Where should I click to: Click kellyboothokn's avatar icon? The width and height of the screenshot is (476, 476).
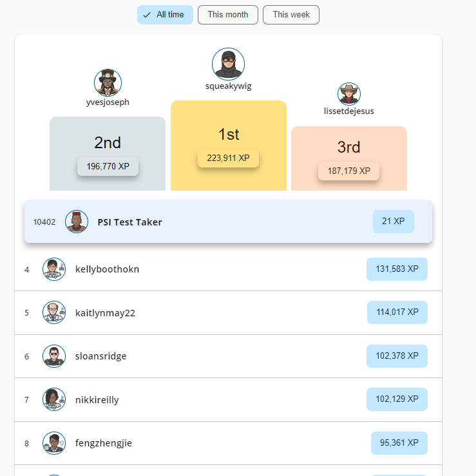(54, 269)
